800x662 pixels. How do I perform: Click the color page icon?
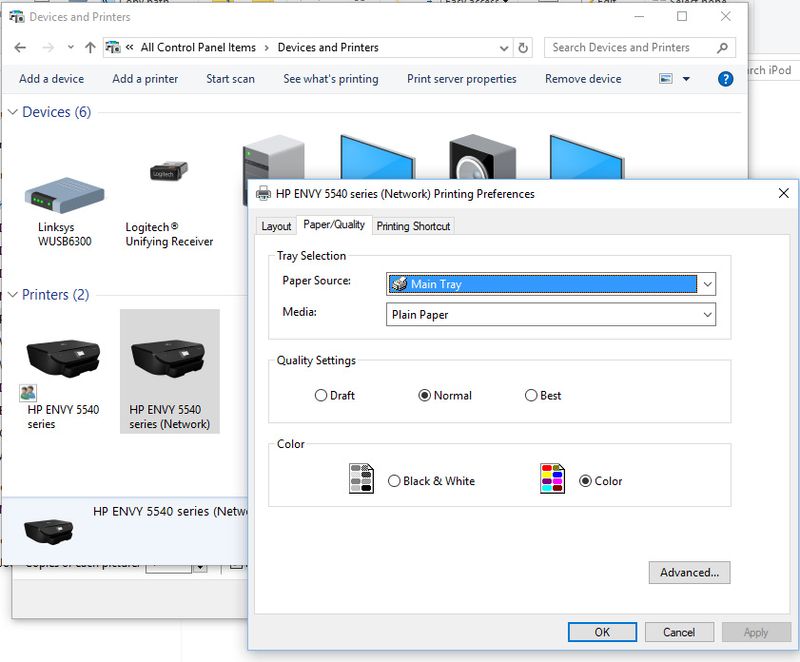552,478
